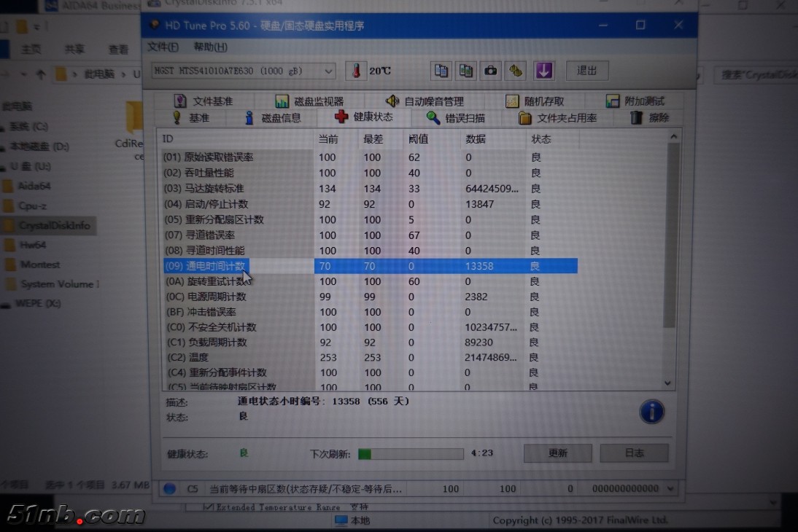The height and width of the screenshot is (532, 798).
Task: Expand the HGST drive selection dropdown
Action: coord(328,71)
